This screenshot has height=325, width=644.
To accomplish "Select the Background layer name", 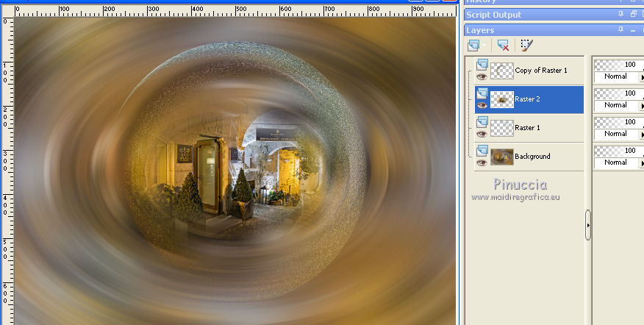I will [x=532, y=157].
